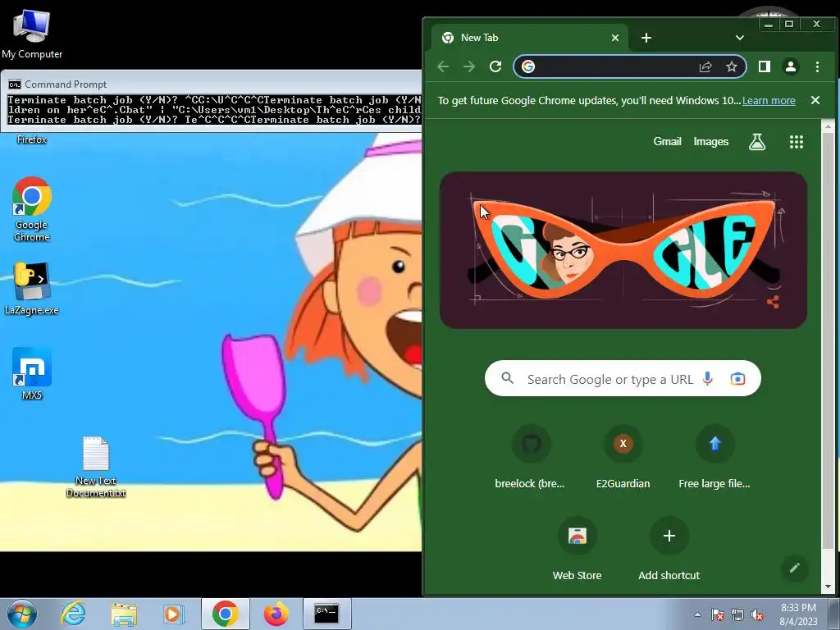Open E2Guardian shortcut tile

[623, 457]
